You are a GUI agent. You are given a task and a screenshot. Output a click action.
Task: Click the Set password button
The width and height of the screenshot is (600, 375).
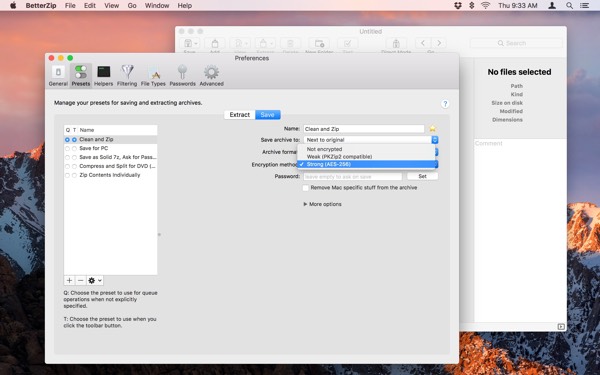[x=422, y=176]
